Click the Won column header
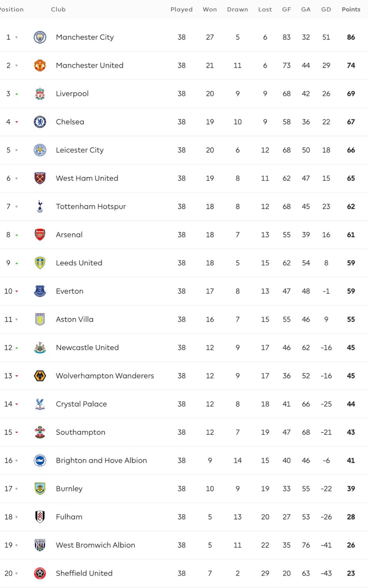Image resolution: width=368 pixels, height=588 pixels. (x=210, y=9)
